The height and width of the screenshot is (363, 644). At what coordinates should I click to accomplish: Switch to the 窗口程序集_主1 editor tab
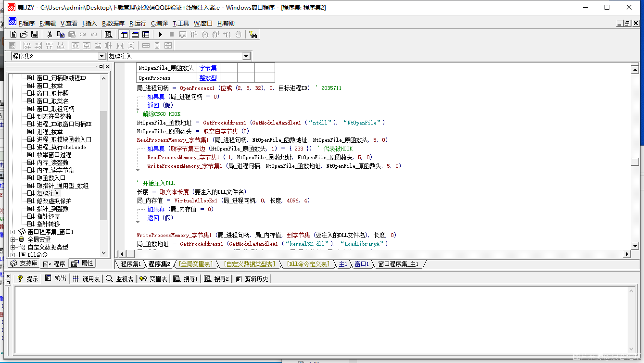point(398,264)
